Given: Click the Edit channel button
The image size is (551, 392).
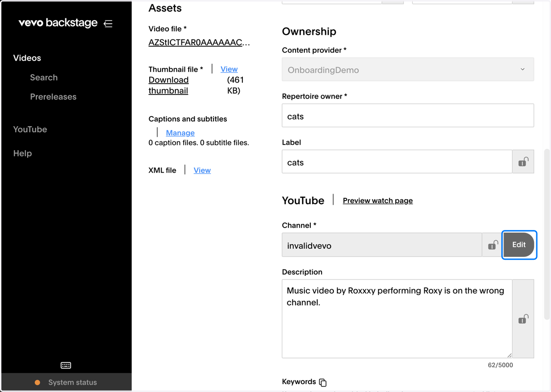Looking at the screenshot, I should tap(519, 245).
